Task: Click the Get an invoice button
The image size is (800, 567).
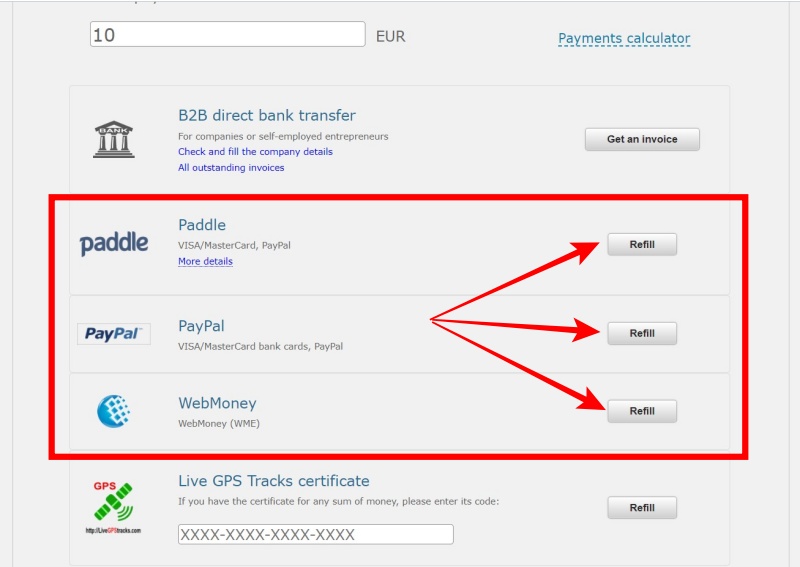Action: [642, 139]
